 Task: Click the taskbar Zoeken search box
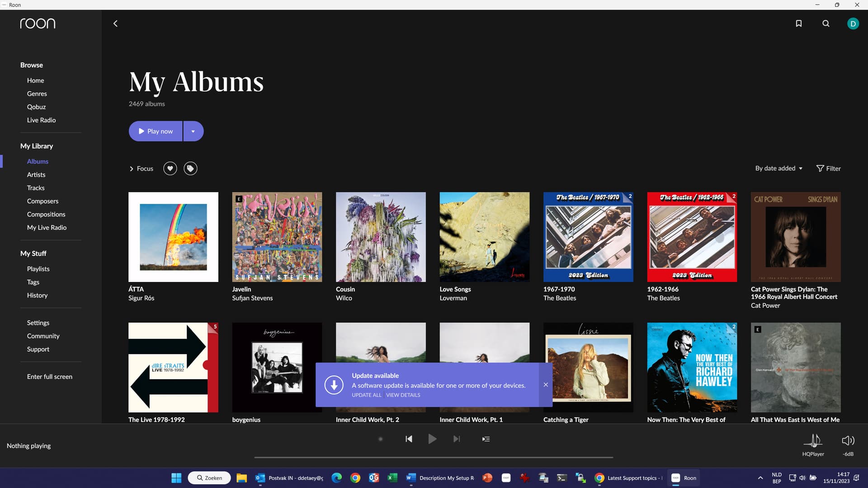pos(209,478)
